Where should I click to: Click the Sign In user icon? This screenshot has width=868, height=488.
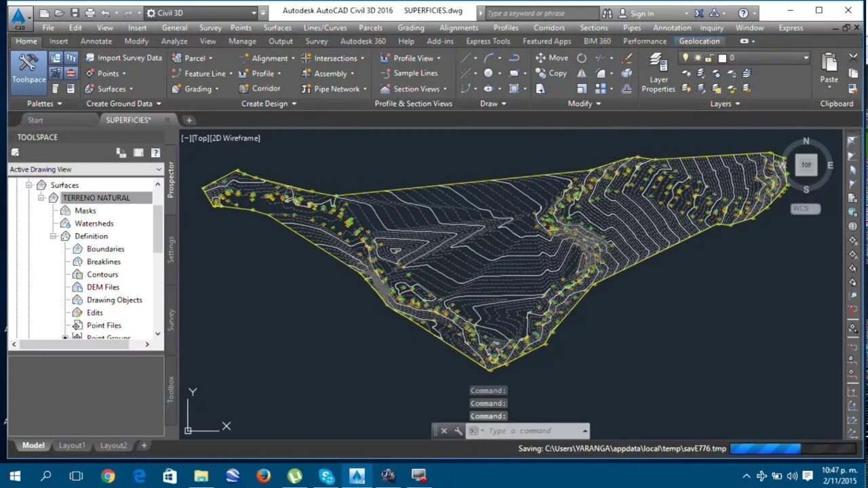click(x=624, y=13)
